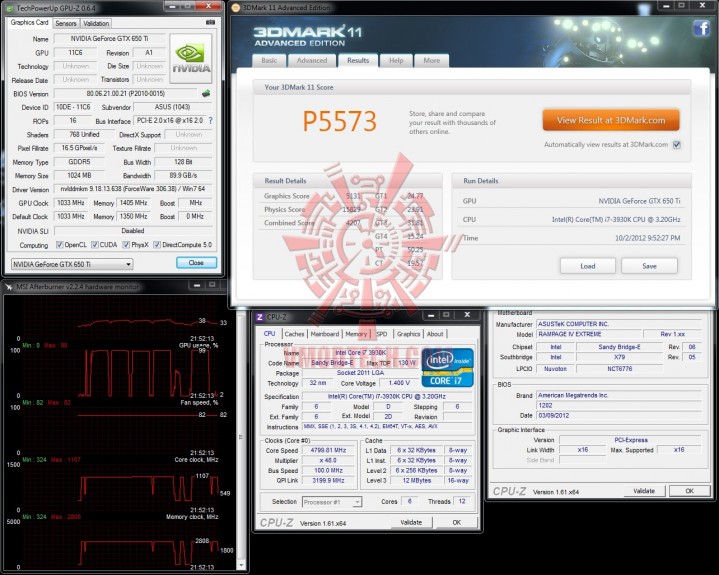Screen dimensions: 719x575
Task: Click the BIOS Version field 80.06.21.00.21
Action: click(126, 94)
